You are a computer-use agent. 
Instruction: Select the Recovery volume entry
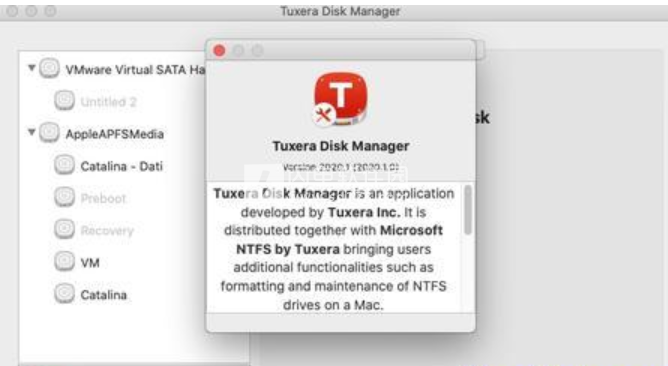point(107,231)
